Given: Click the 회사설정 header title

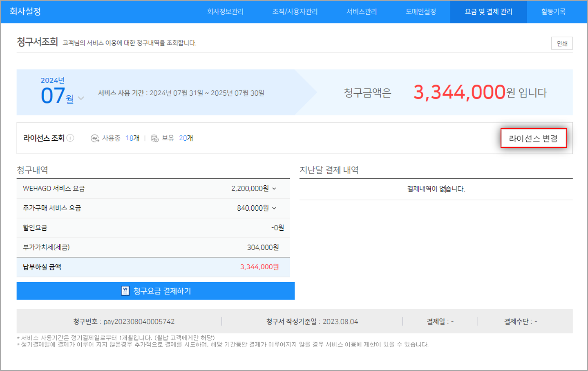Looking at the screenshot, I should [x=25, y=11].
